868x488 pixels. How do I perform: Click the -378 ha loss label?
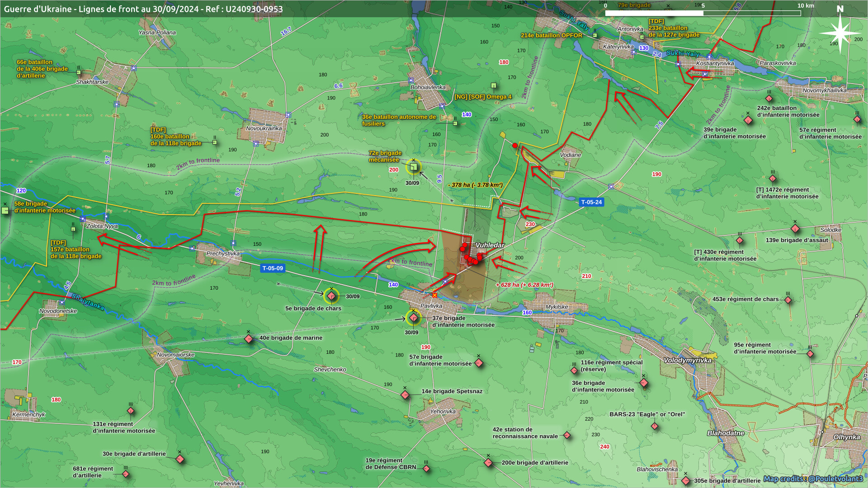coord(475,185)
